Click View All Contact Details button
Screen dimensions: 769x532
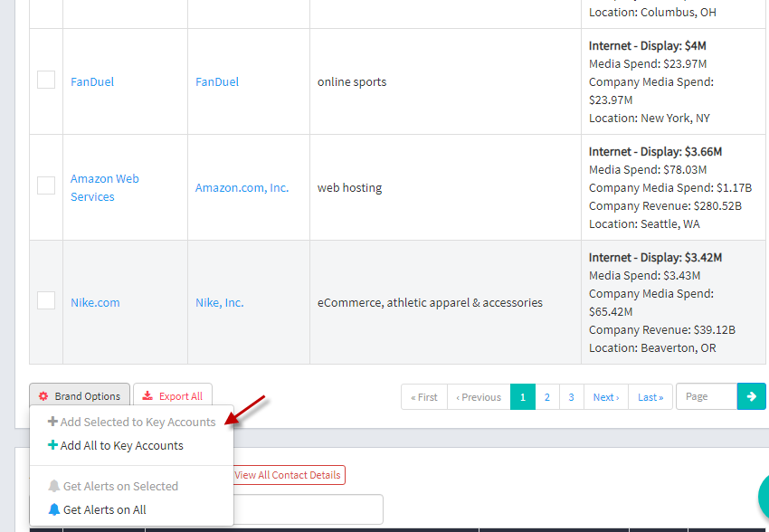[x=289, y=475]
